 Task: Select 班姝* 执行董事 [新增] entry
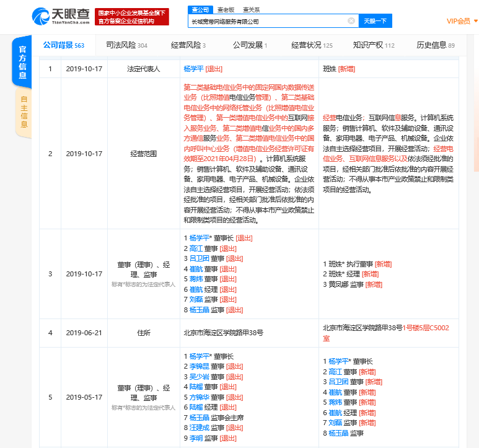[358, 264]
